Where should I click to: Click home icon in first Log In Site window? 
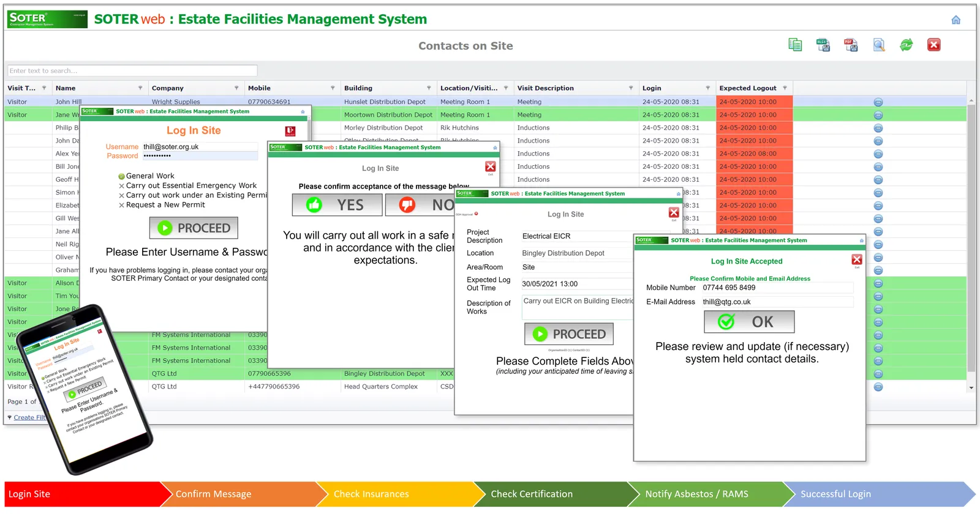tap(303, 111)
